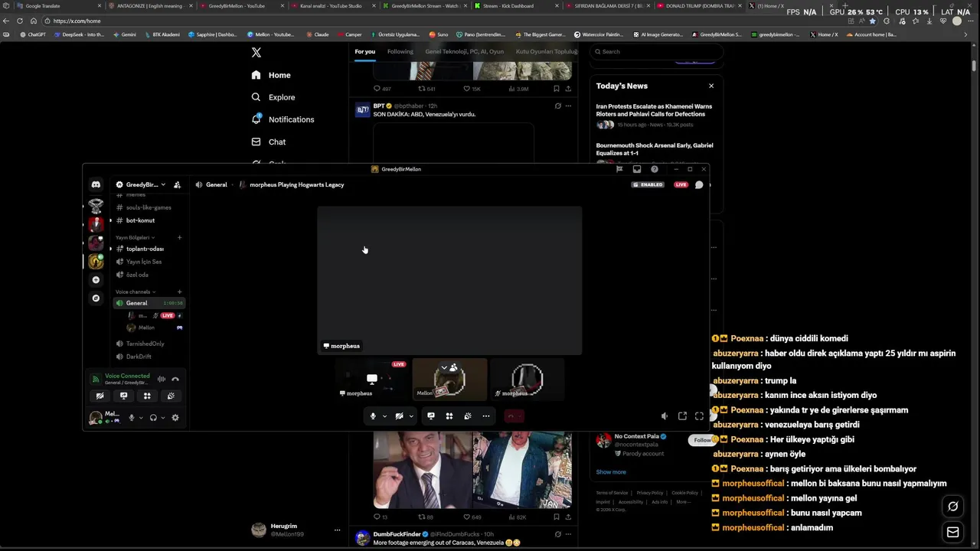
Task: Click red disconnect call button
Action: point(514,416)
